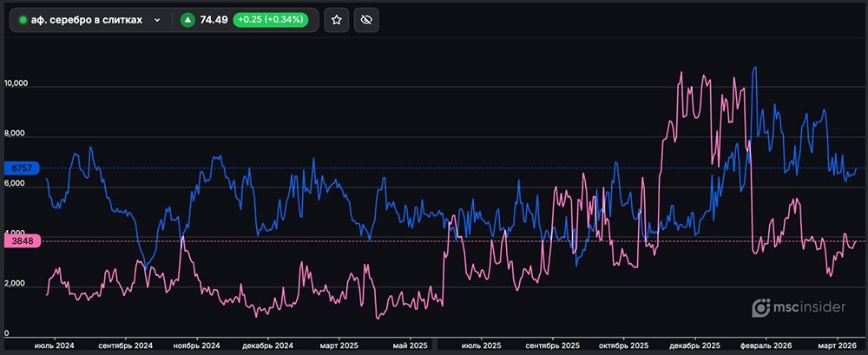The image size is (868, 355).
Task: Click the 8,000 y-axis label
Action: 16,135
